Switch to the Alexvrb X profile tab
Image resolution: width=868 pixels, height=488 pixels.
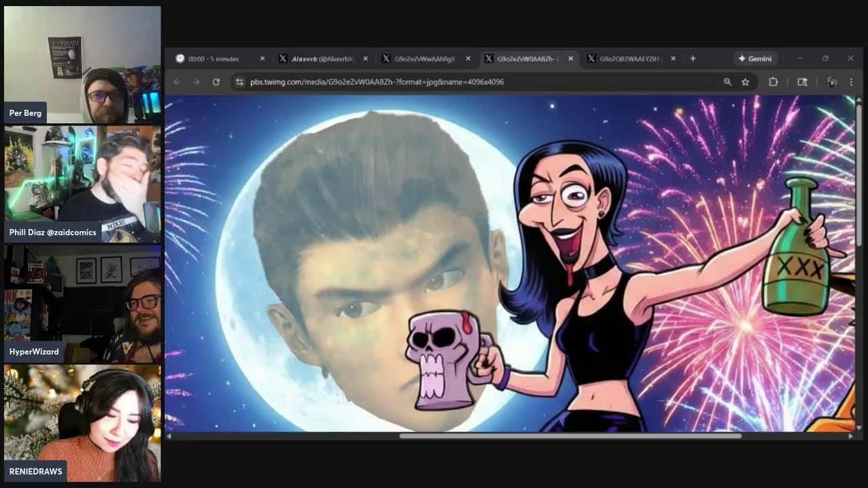click(319, 59)
